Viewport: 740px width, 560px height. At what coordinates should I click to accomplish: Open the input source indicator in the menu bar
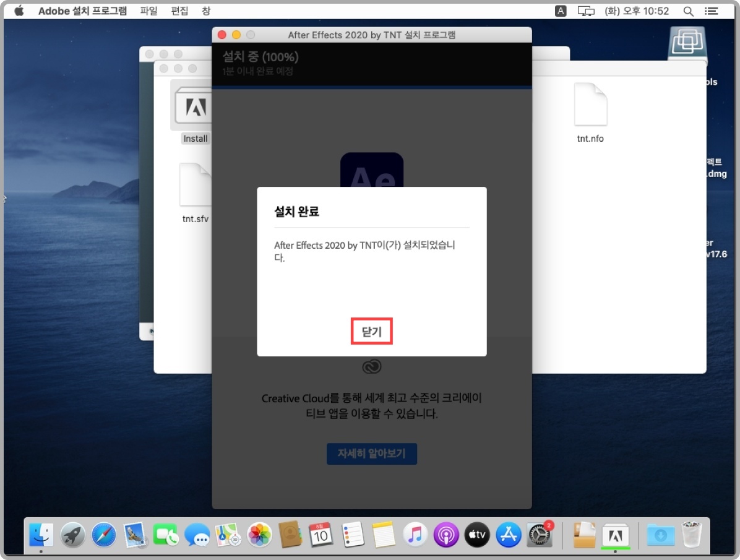click(560, 11)
